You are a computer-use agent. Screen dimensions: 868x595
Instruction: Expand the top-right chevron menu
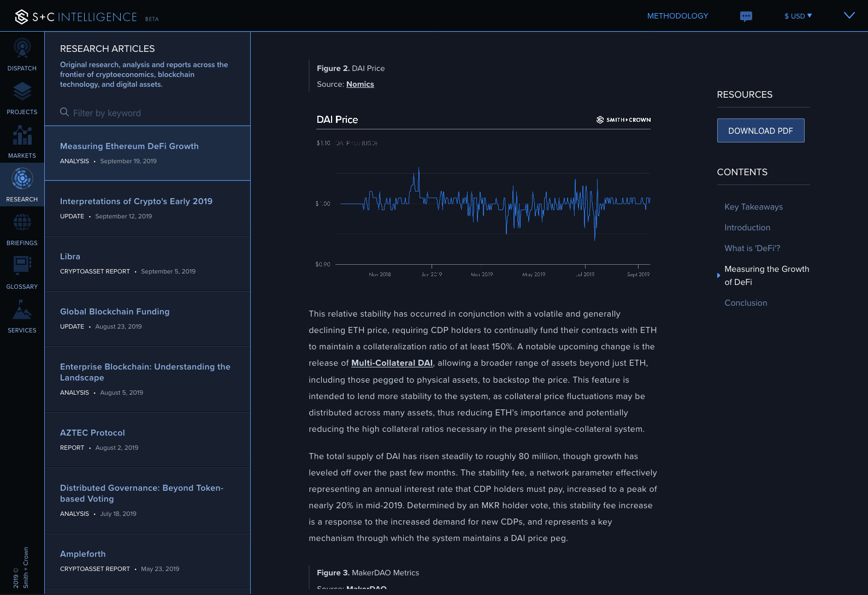tap(849, 15)
